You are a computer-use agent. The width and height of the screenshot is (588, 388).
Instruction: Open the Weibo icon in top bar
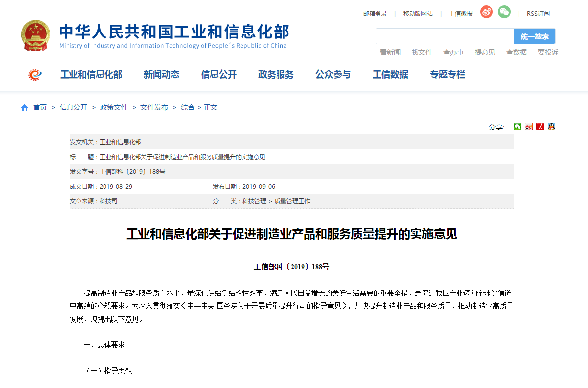pyautogui.click(x=486, y=12)
